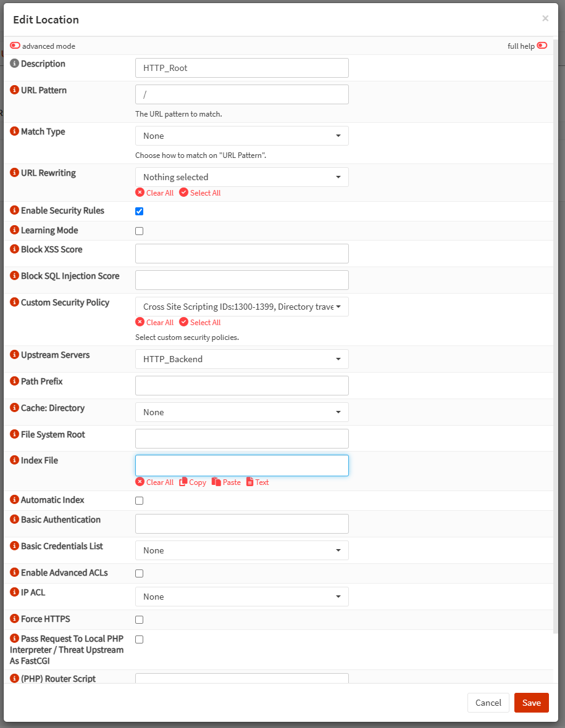Toggle the advanced mode switch

(15, 46)
